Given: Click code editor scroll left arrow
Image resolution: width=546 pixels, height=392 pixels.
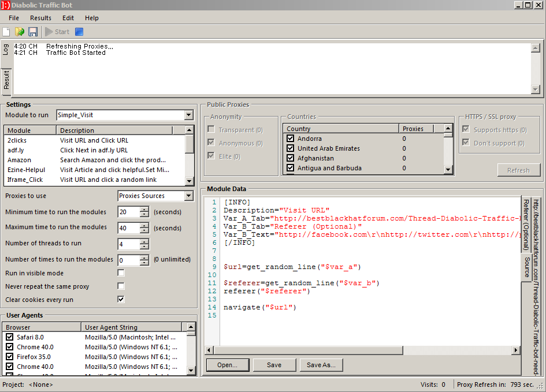Looking at the screenshot, I should pyautogui.click(x=209, y=350).
